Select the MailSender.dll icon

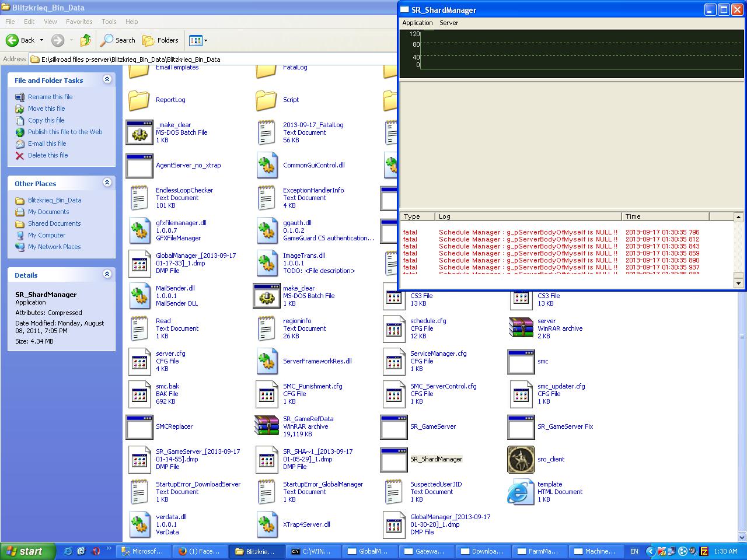click(139, 296)
